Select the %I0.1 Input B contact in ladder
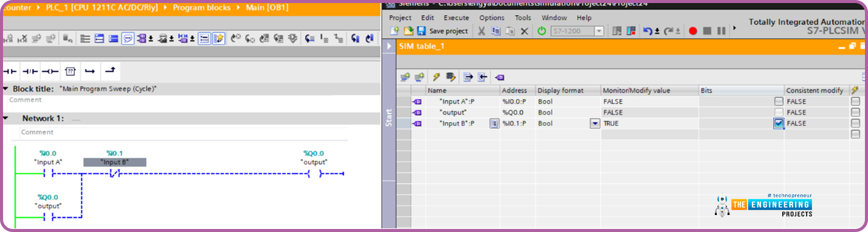The image size is (868, 232). pos(114,174)
